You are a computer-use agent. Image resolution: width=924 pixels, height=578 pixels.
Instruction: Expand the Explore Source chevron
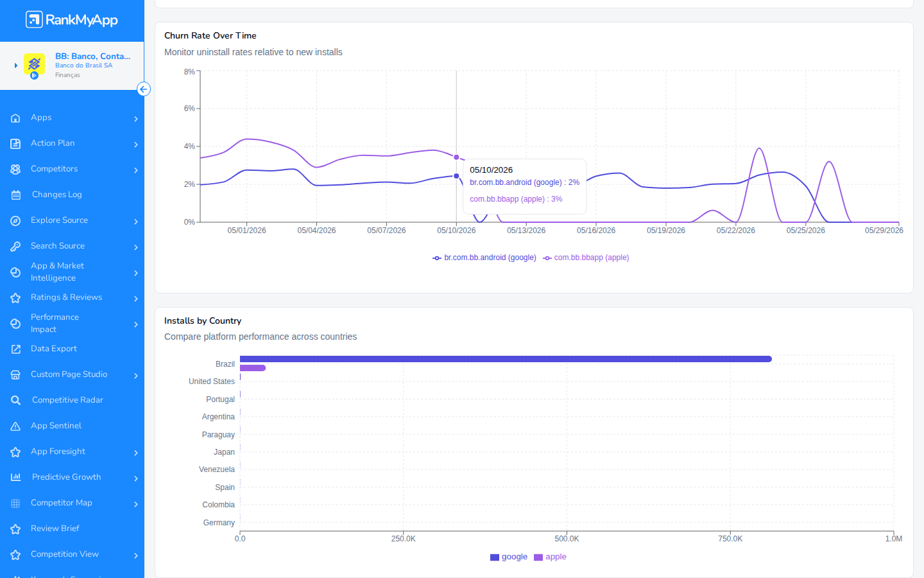click(x=136, y=222)
